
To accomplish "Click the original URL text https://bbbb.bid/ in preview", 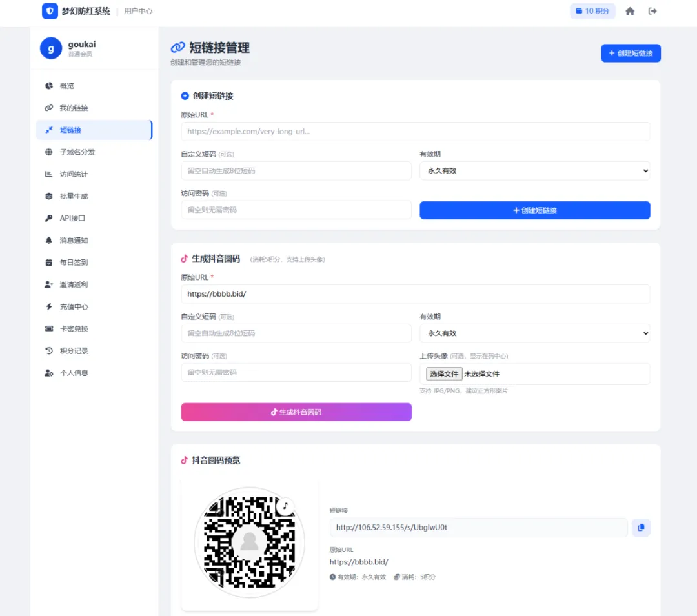I will (x=359, y=562).
